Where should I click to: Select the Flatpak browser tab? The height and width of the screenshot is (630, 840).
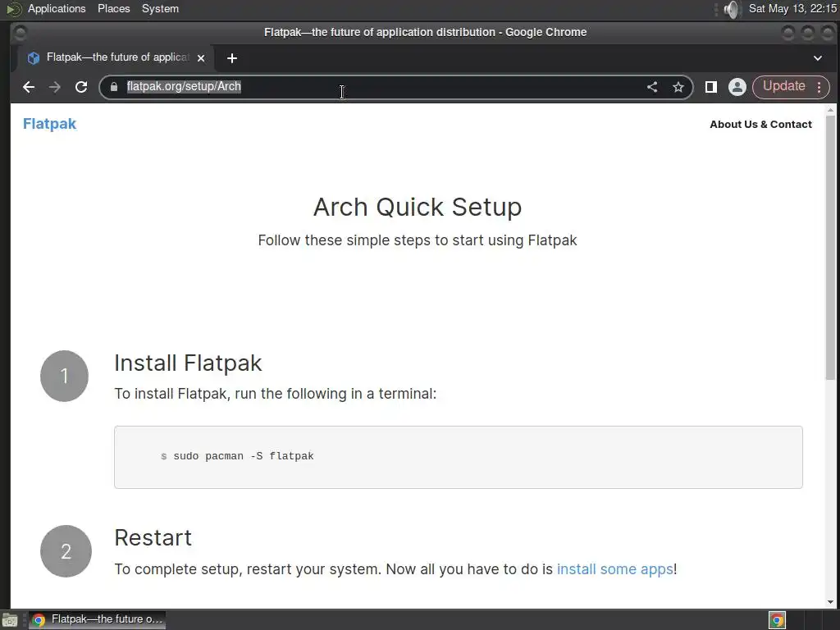(116, 57)
